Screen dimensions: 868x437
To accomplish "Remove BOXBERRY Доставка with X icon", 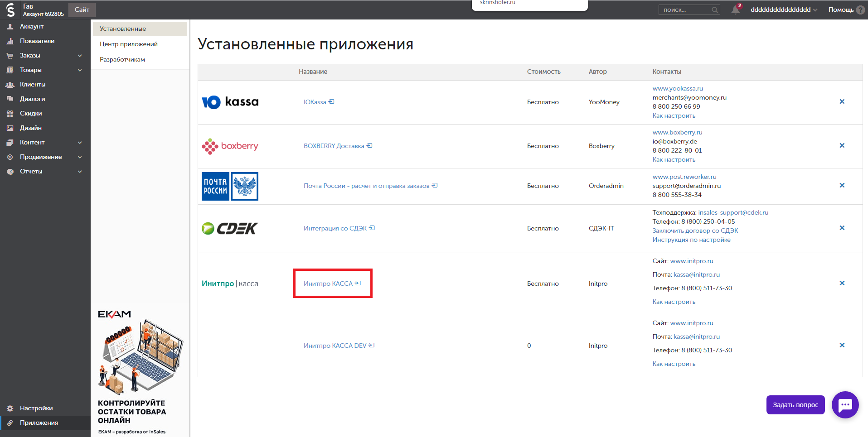I will (x=842, y=145).
